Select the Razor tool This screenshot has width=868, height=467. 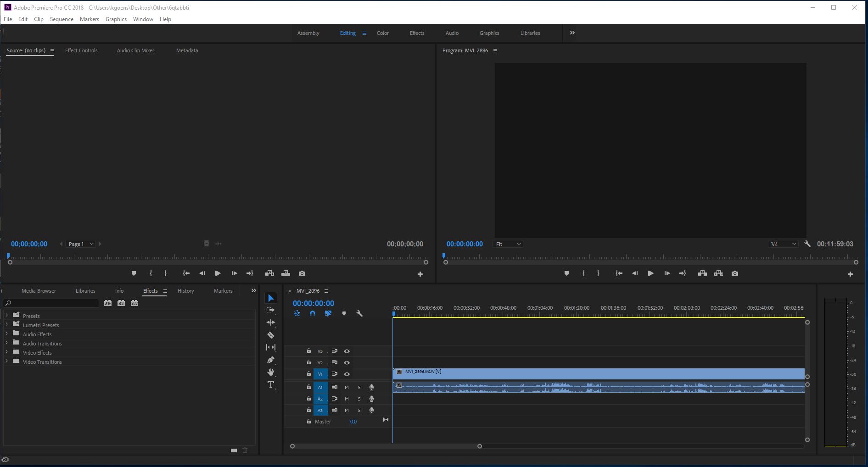tap(271, 335)
